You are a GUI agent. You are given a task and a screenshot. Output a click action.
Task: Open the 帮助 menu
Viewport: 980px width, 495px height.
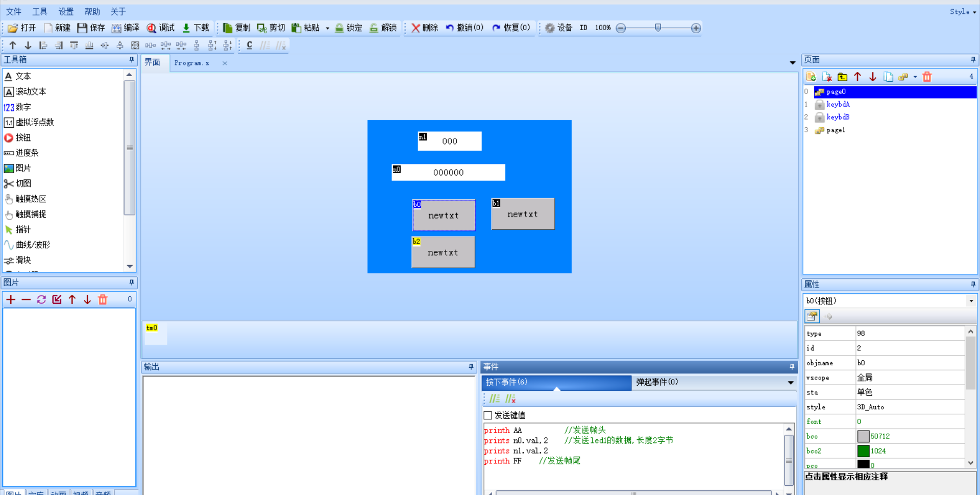92,12
